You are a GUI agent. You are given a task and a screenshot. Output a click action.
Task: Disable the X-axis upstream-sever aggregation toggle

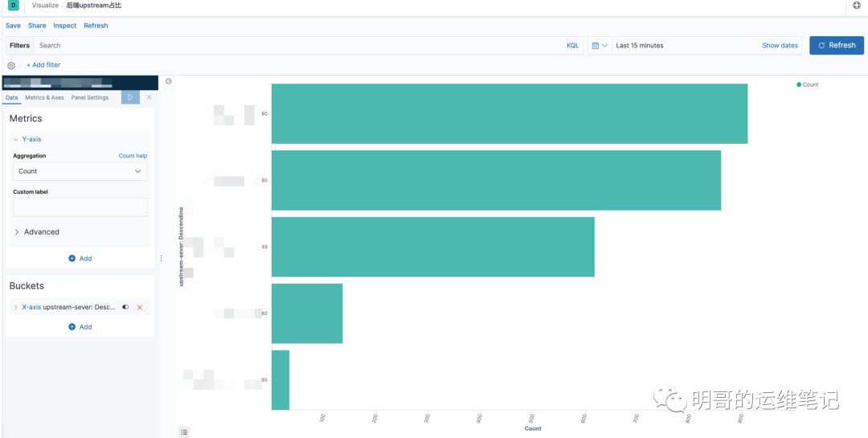coord(125,307)
